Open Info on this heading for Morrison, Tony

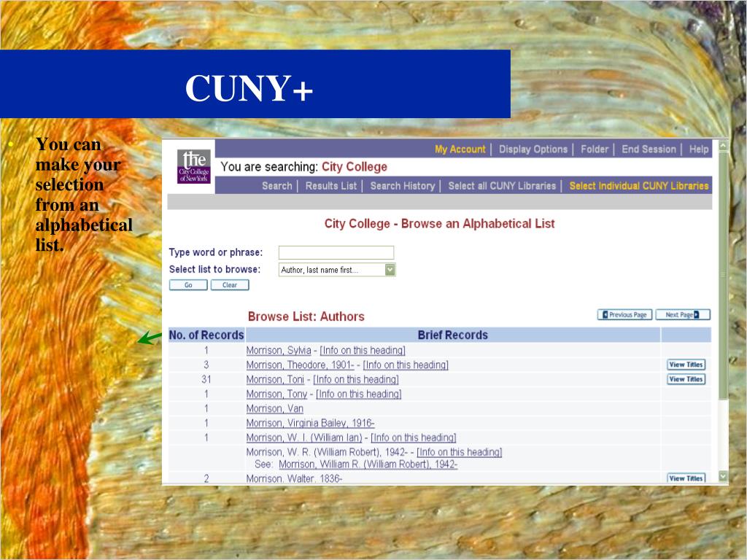pyautogui.click(x=359, y=394)
